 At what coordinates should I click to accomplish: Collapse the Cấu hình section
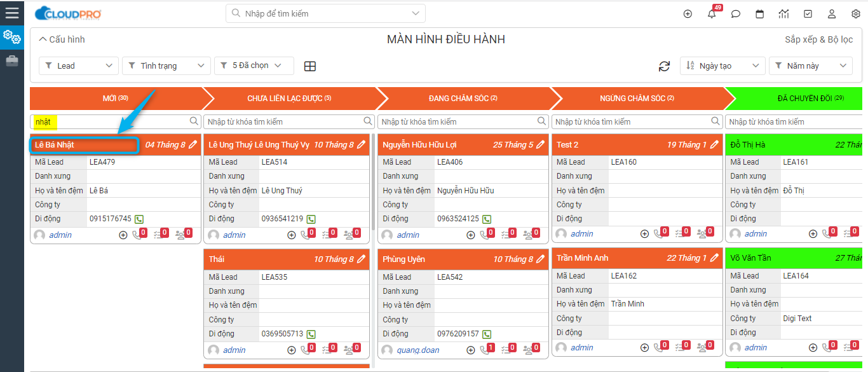pyautogui.click(x=62, y=39)
